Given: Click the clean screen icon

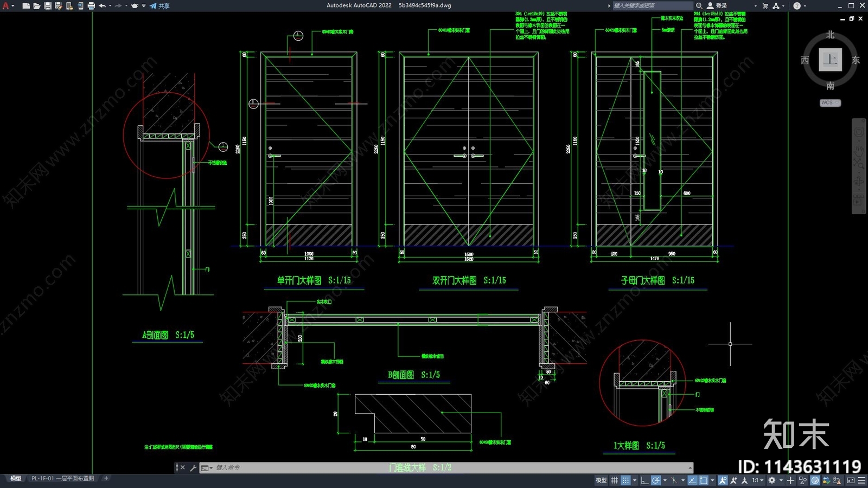Looking at the screenshot, I should (x=851, y=480).
